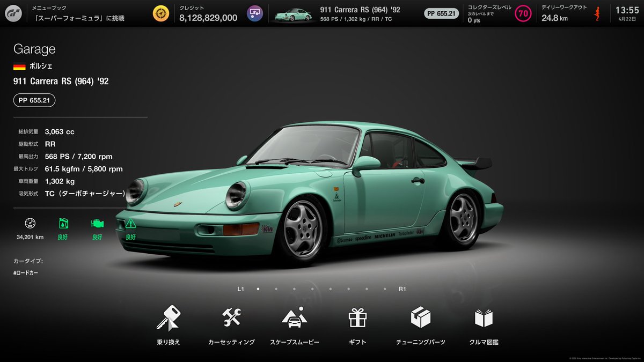This screenshot has width=644, height=362.
Task: Click the ギフト menu label
Action: (x=357, y=342)
